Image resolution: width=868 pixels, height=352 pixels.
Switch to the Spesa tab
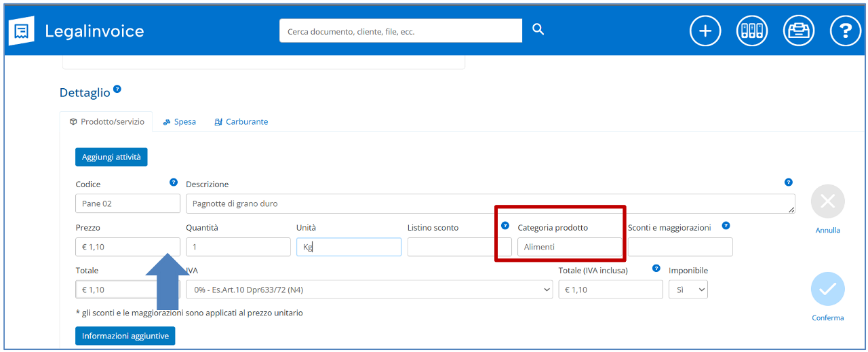[180, 122]
